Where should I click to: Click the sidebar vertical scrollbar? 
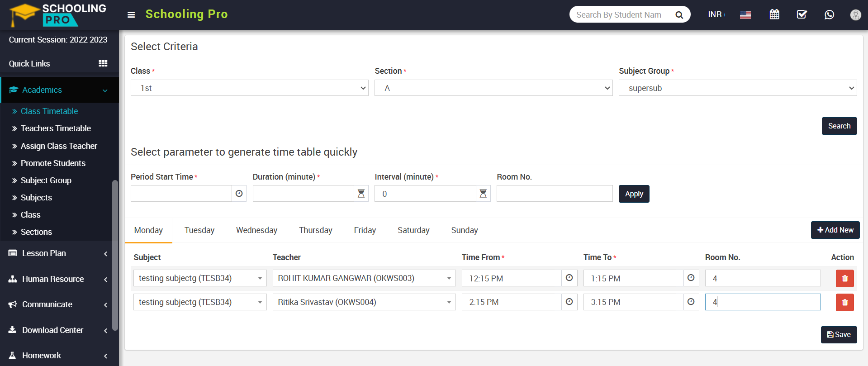coord(115,256)
